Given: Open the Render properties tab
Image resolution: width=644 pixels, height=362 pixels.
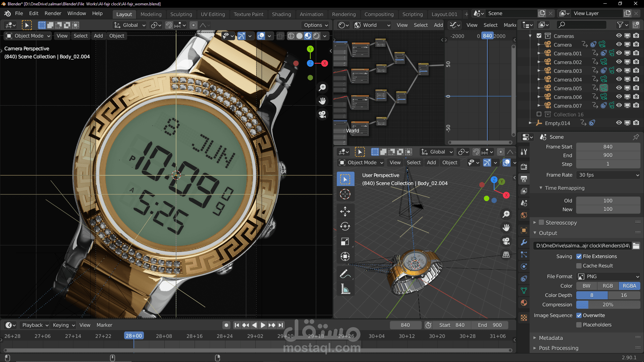Looking at the screenshot, I should pos(524,167).
